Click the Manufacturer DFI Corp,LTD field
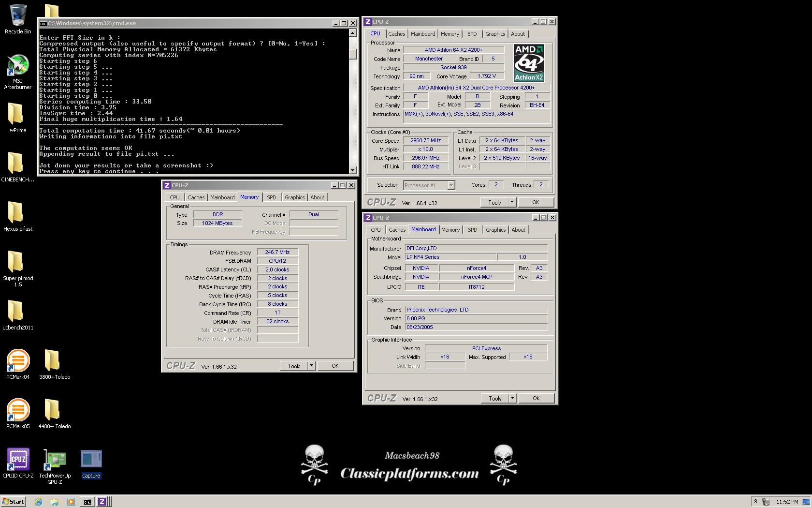This screenshot has height=508, width=812. [x=476, y=248]
